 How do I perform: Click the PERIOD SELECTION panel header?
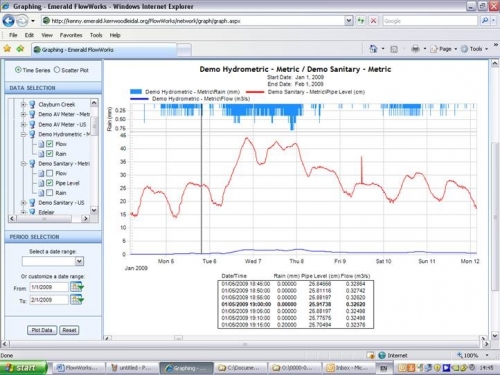click(x=53, y=237)
